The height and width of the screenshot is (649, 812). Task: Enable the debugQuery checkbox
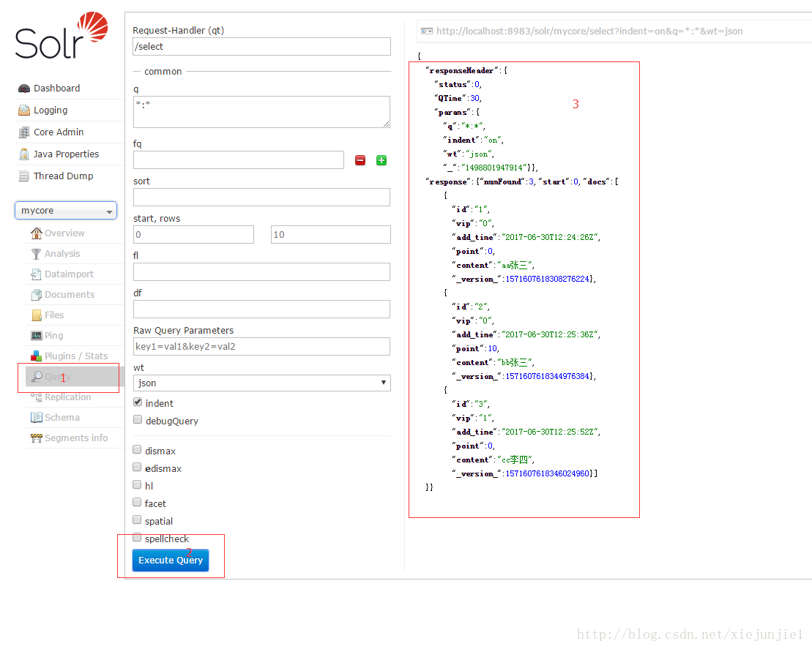click(138, 420)
